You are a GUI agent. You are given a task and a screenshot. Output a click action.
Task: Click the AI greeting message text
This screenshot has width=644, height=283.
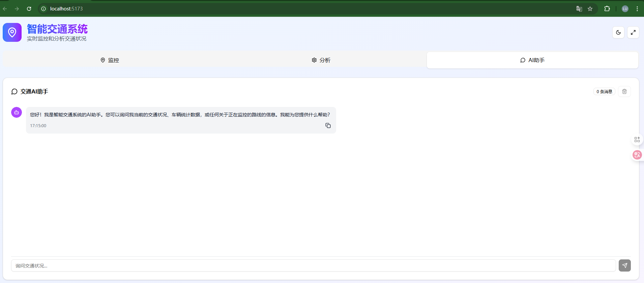click(x=180, y=115)
